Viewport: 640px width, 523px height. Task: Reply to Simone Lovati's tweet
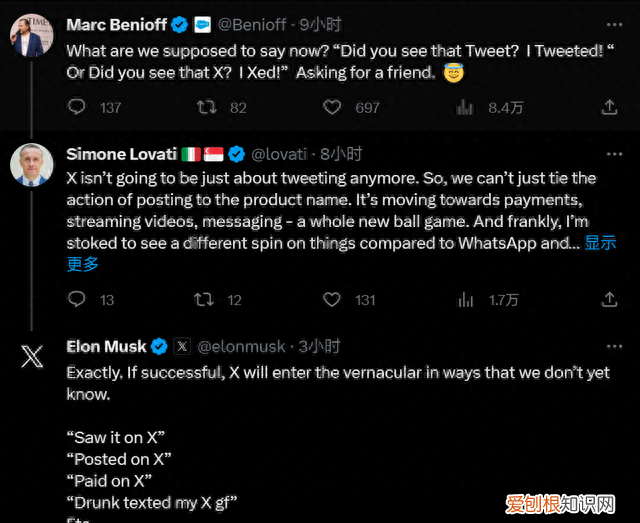pyautogui.click(x=77, y=299)
